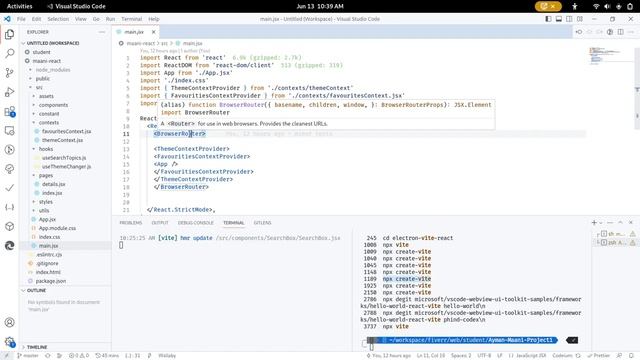Open the Search view in activity bar
640x360 pixels.
(9, 53)
